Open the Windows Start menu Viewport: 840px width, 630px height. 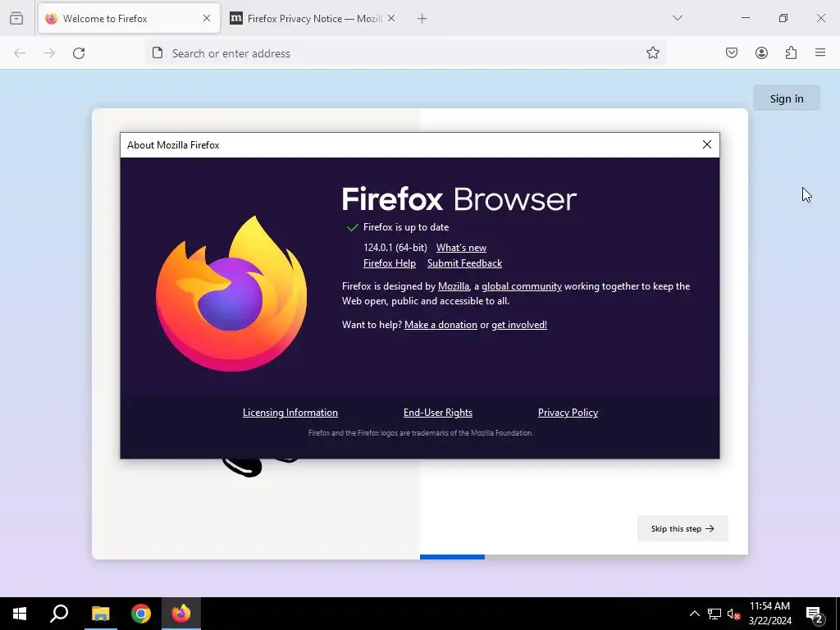[20, 614]
